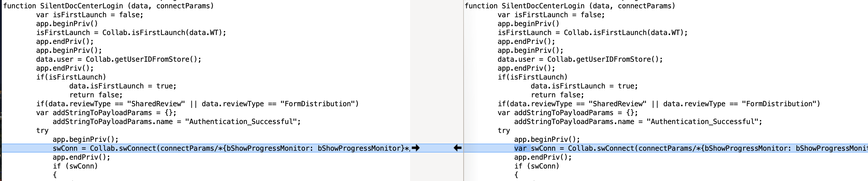
Task: Click the right-pointing merge arrow
Action: 415,148
